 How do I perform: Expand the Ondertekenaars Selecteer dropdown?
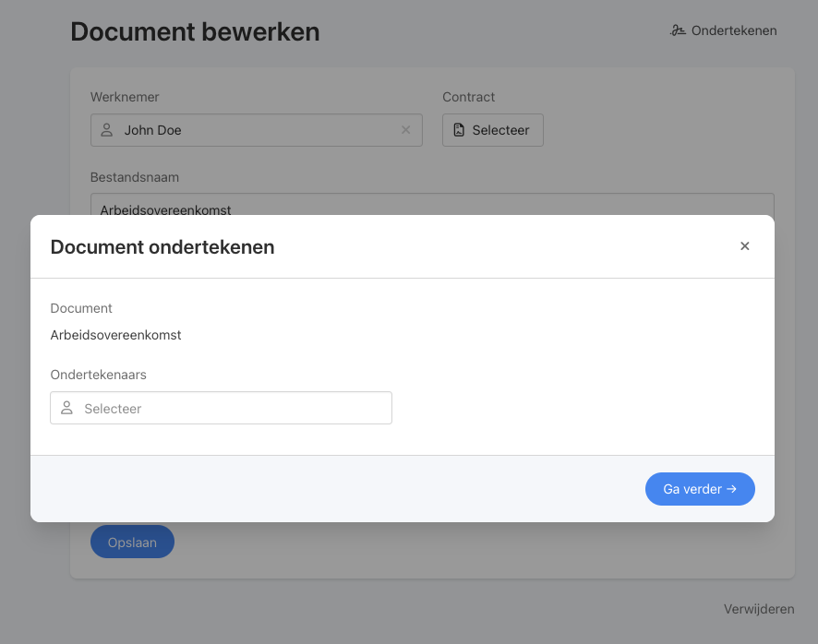222,408
